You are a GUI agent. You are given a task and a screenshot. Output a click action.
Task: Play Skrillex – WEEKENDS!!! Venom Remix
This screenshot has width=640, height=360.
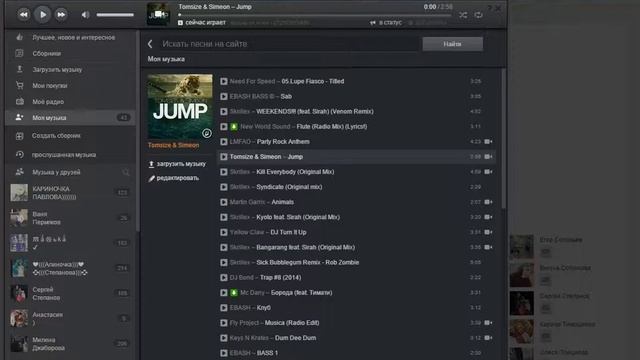click(x=224, y=111)
